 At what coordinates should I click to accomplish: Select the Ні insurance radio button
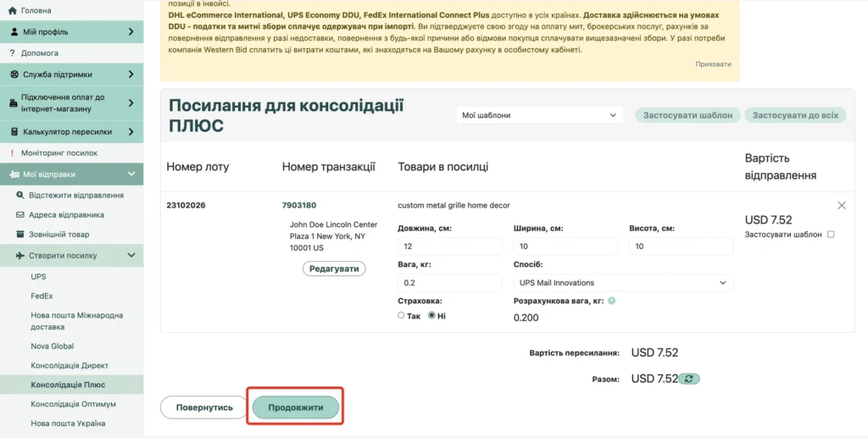point(431,315)
